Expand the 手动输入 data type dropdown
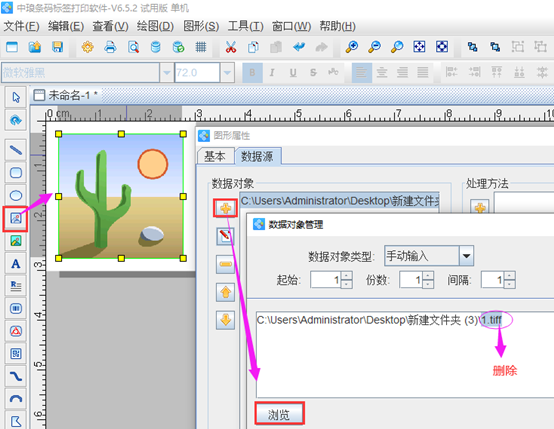Viewport: 554px width, 429px height. [466, 256]
